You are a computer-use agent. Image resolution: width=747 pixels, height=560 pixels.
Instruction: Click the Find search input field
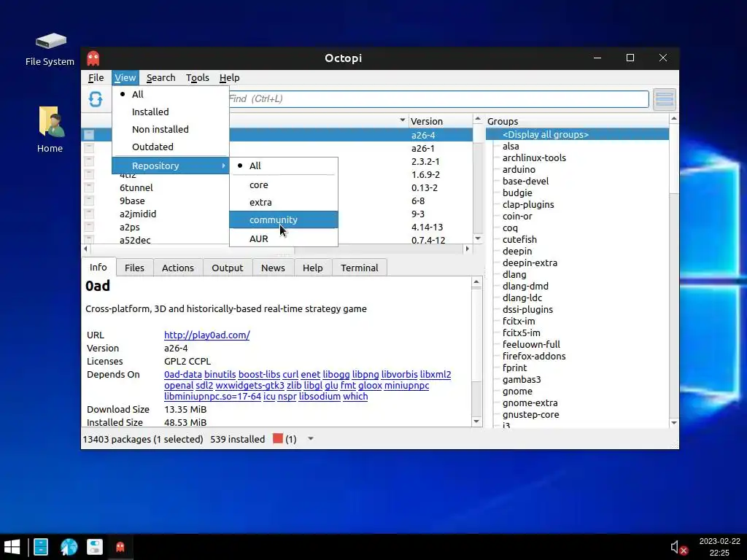point(438,99)
